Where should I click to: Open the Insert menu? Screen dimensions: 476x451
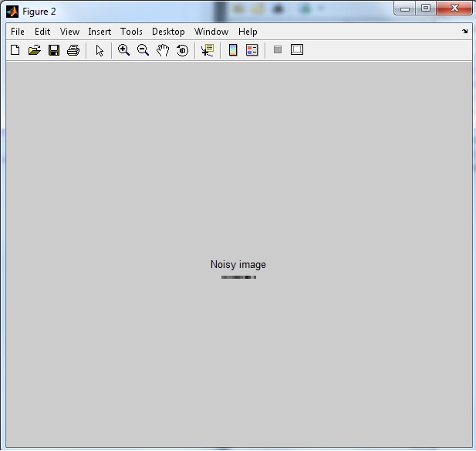click(x=100, y=32)
